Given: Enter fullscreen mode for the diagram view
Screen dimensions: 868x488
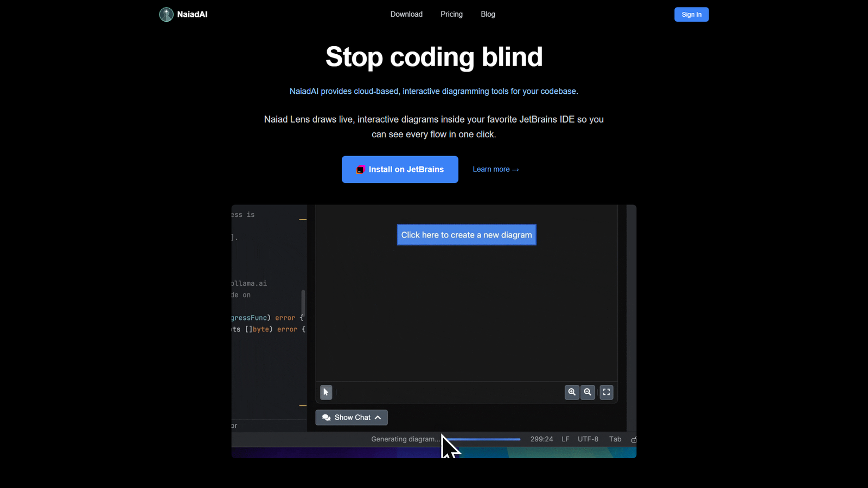Looking at the screenshot, I should click(x=606, y=392).
